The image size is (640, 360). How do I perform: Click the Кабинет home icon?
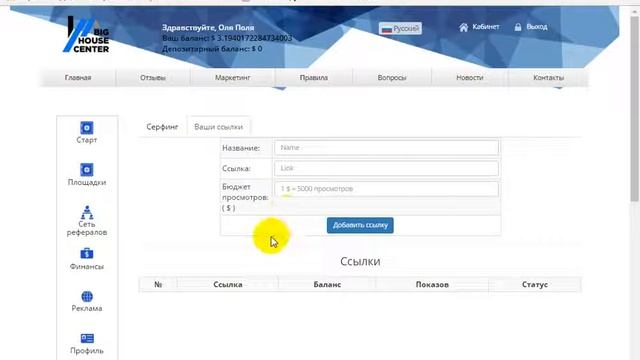point(463,27)
